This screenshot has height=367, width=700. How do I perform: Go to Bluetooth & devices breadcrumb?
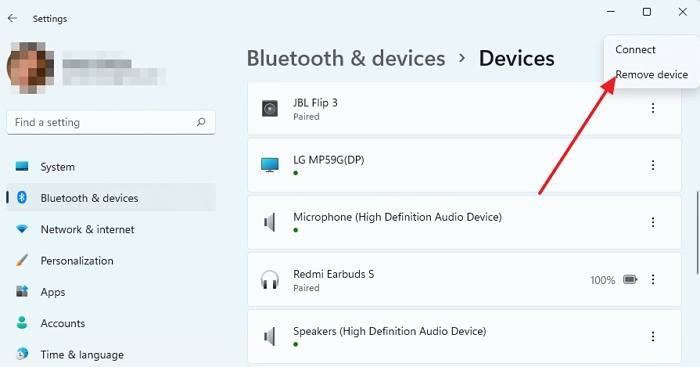346,58
